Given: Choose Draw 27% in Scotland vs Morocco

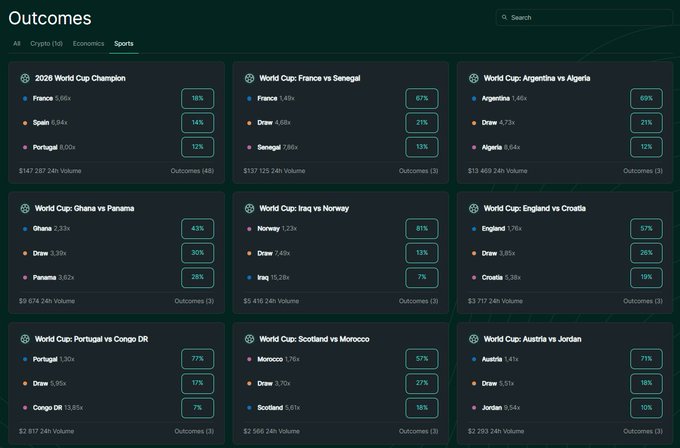Looking at the screenshot, I should tap(422, 383).
